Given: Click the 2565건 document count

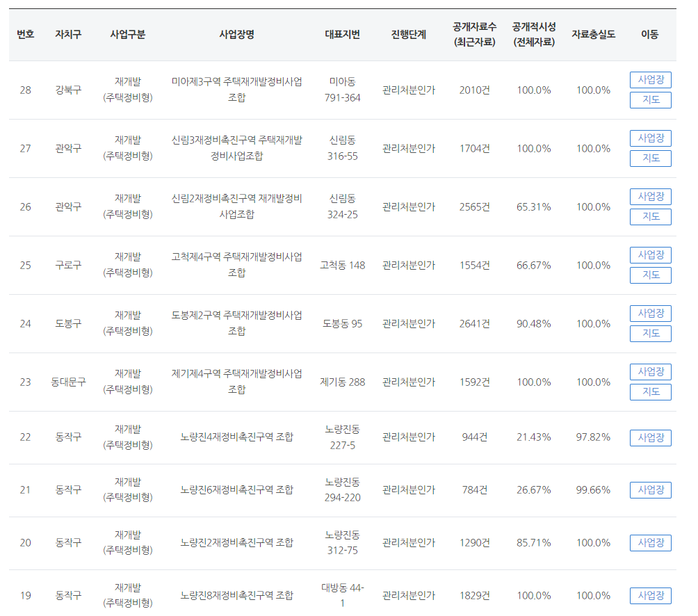Looking at the screenshot, I should pos(475,207).
